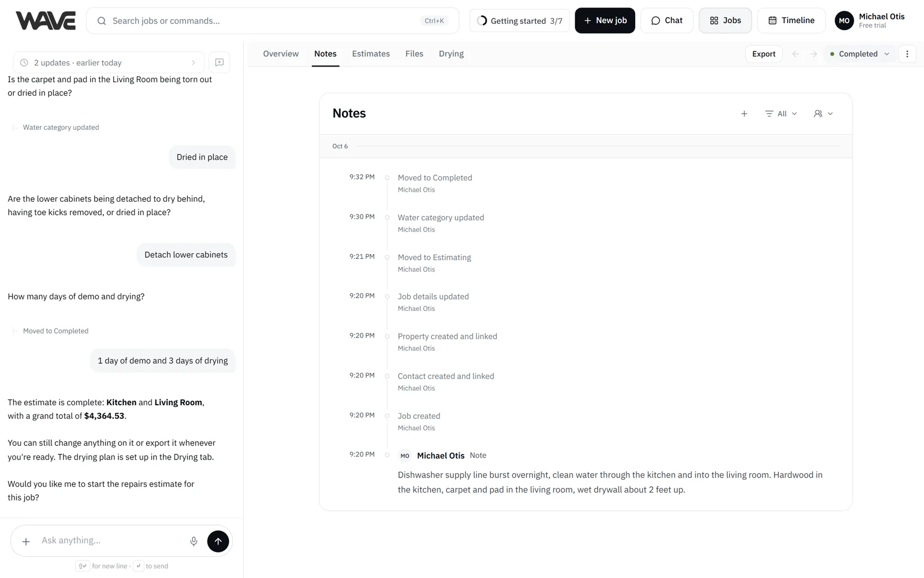Create a New job
The width and height of the screenshot is (924, 578).
click(605, 20)
